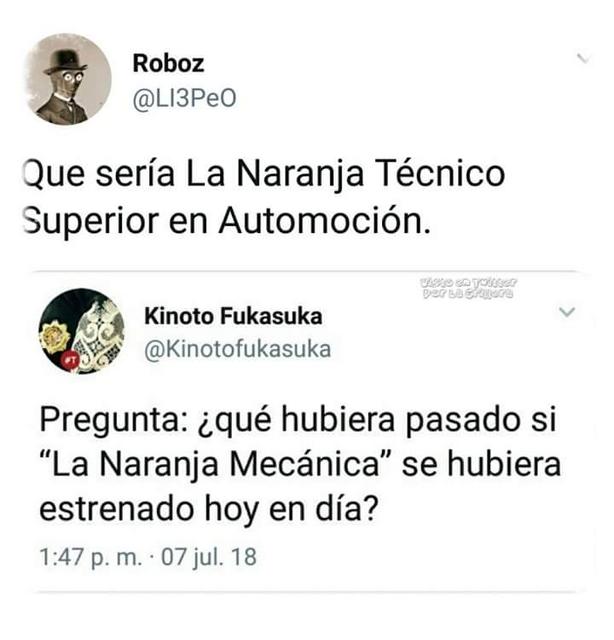This screenshot has width=614, height=640.
Task: Click the reply text 'Que sería La Naranja Técnico'
Action: click(x=265, y=174)
